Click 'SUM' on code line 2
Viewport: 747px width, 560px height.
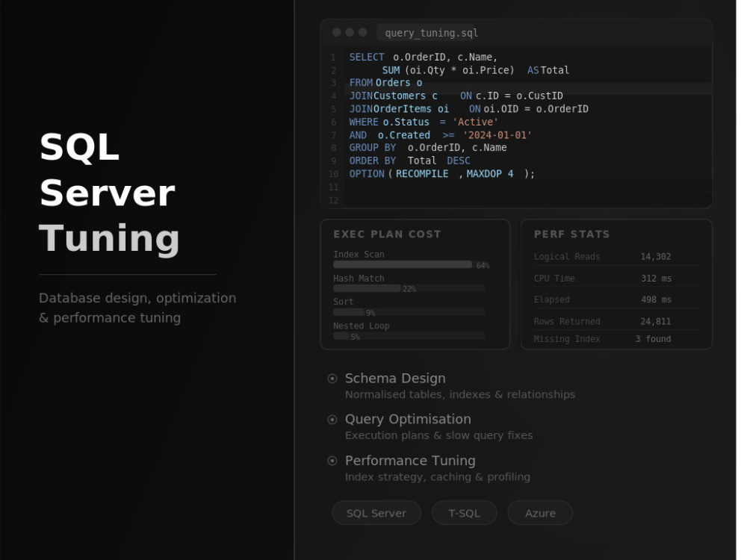pyautogui.click(x=391, y=70)
